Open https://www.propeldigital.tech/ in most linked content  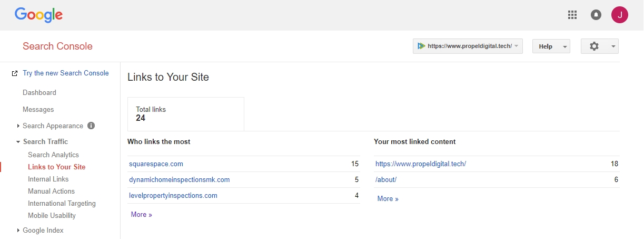tap(421, 164)
